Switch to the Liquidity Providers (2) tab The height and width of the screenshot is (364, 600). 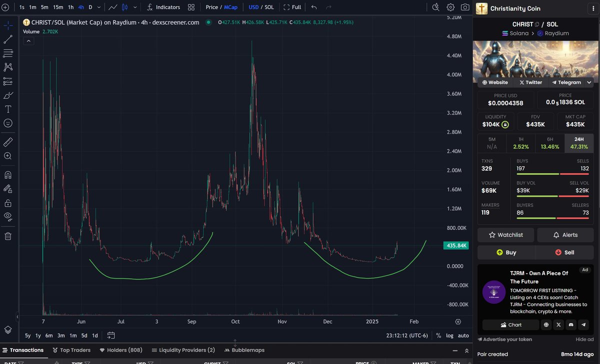coord(183,350)
